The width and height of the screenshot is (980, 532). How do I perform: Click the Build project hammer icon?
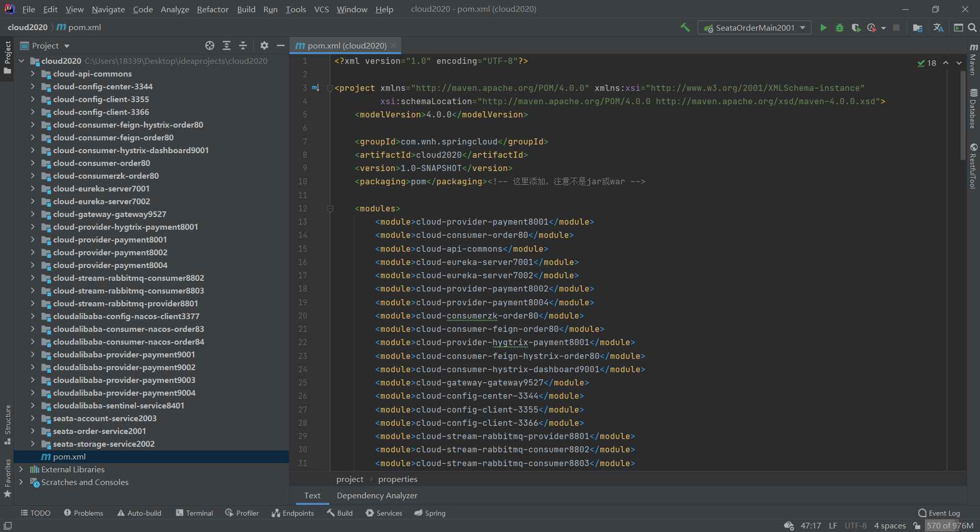(x=685, y=28)
